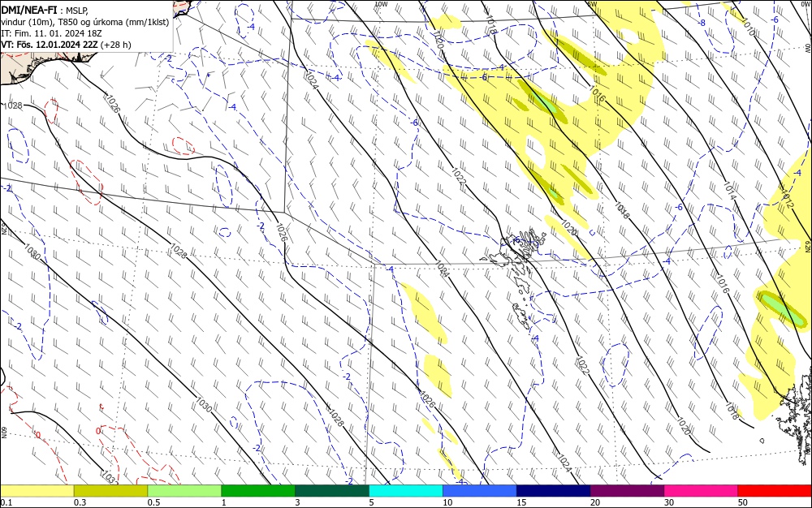Select the green 1–3 legend swatch
The image size is (812, 508).
click(x=258, y=491)
